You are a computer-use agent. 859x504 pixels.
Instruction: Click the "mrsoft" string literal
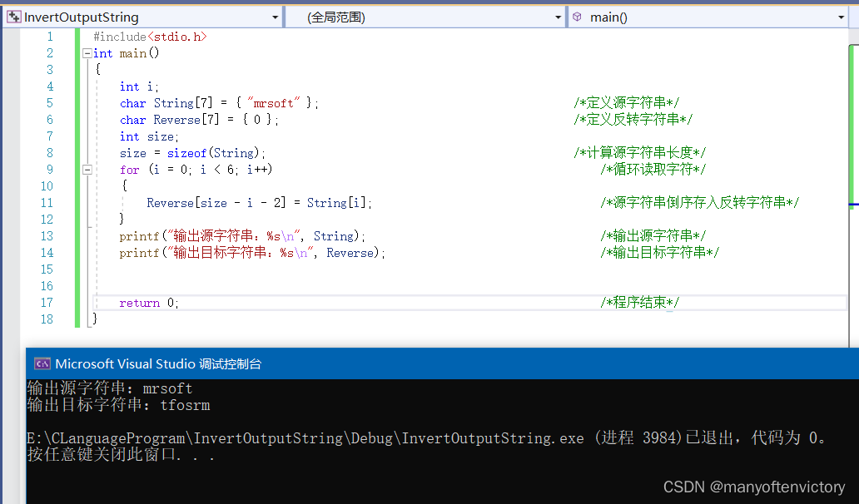click(x=273, y=103)
